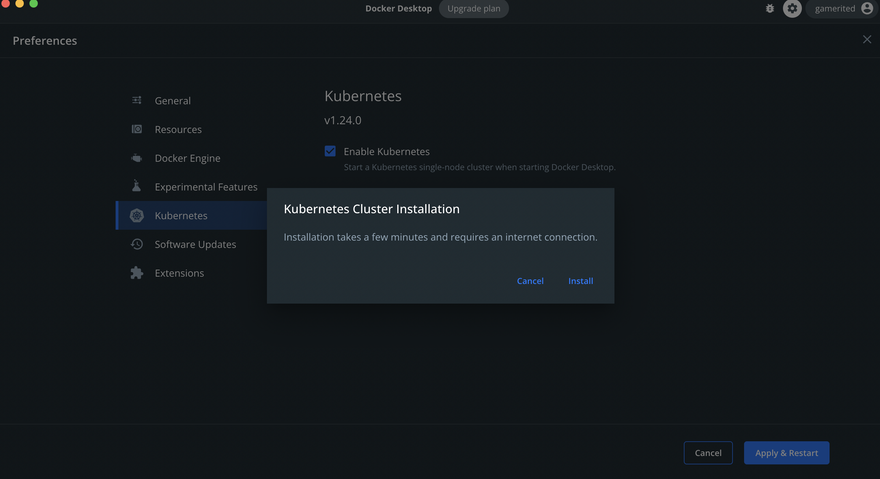
Task: Click the Docker Engine whale icon
Action: coord(136,158)
